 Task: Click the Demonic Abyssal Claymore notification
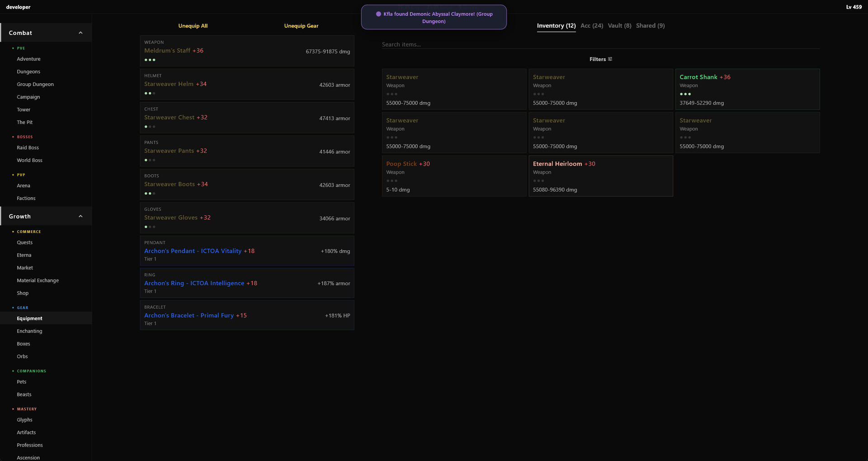tap(434, 17)
